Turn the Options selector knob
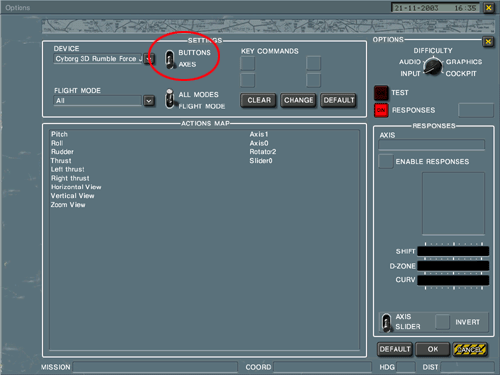 pyautogui.click(x=433, y=66)
